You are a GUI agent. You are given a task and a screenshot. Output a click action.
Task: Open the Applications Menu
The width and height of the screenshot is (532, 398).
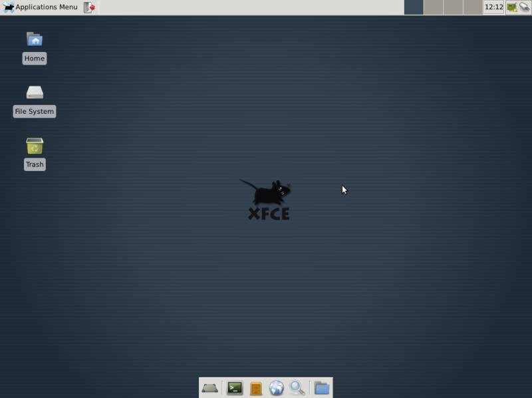(x=41, y=7)
